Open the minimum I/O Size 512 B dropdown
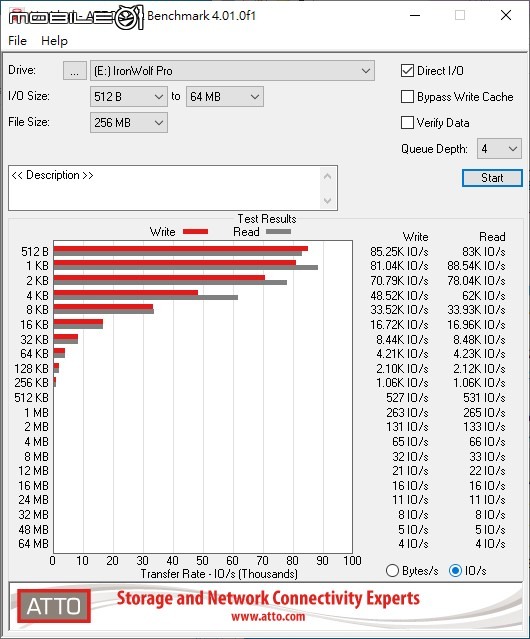 (x=129, y=97)
